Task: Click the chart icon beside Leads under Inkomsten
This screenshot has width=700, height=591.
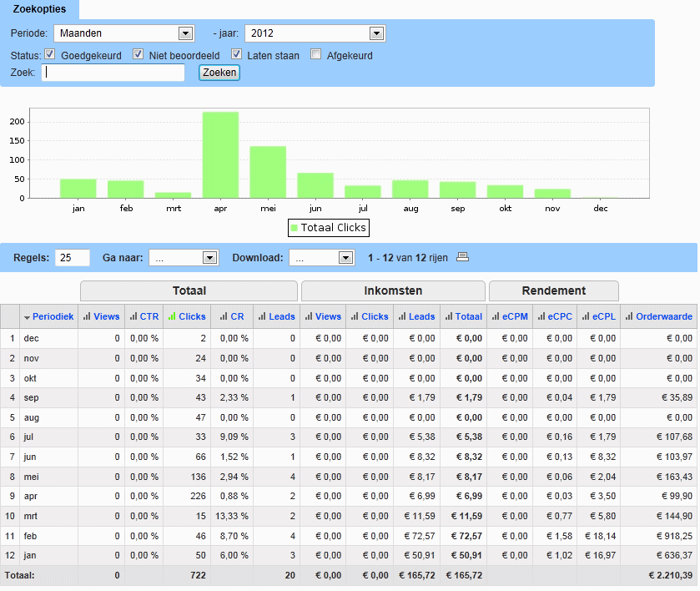Action: pyautogui.click(x=402, y=316)
